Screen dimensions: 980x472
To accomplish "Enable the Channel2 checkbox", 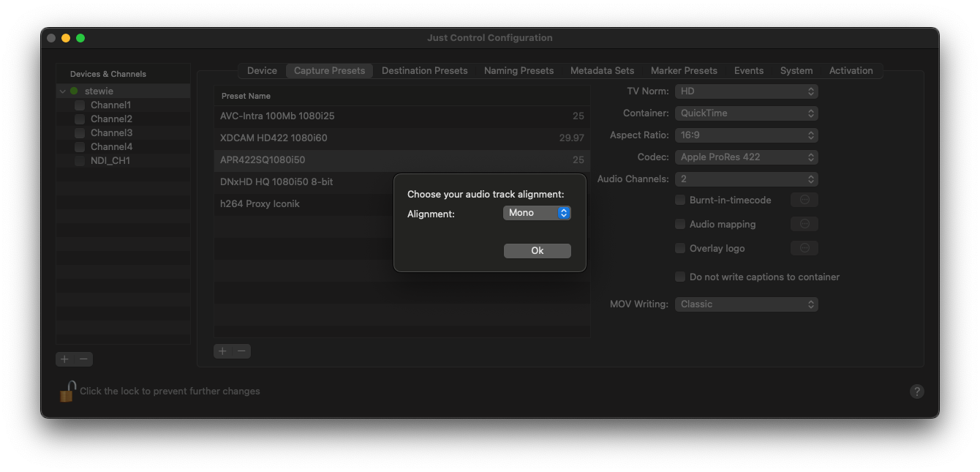I will click(80, 119).
